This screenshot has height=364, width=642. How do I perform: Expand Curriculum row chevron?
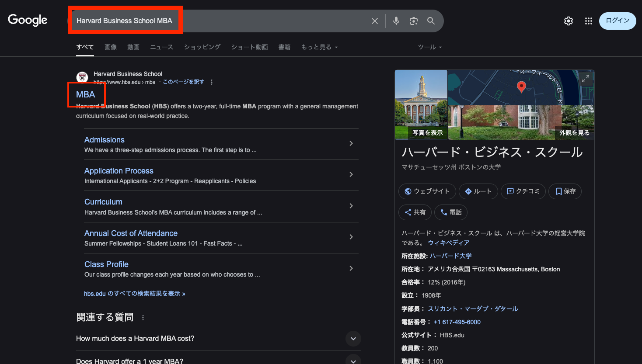[x=351, y=206]
